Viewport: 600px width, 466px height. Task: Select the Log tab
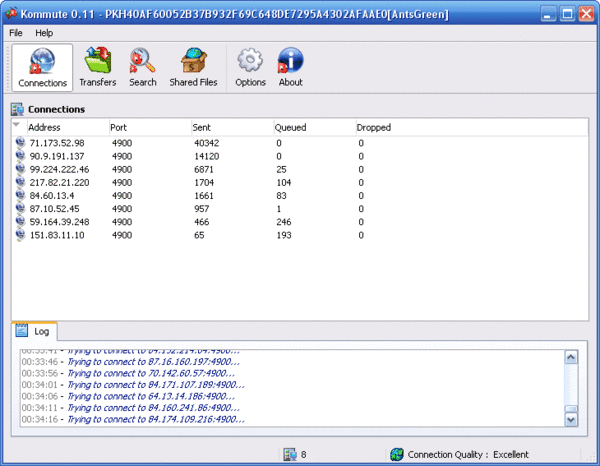pos(34,331)
